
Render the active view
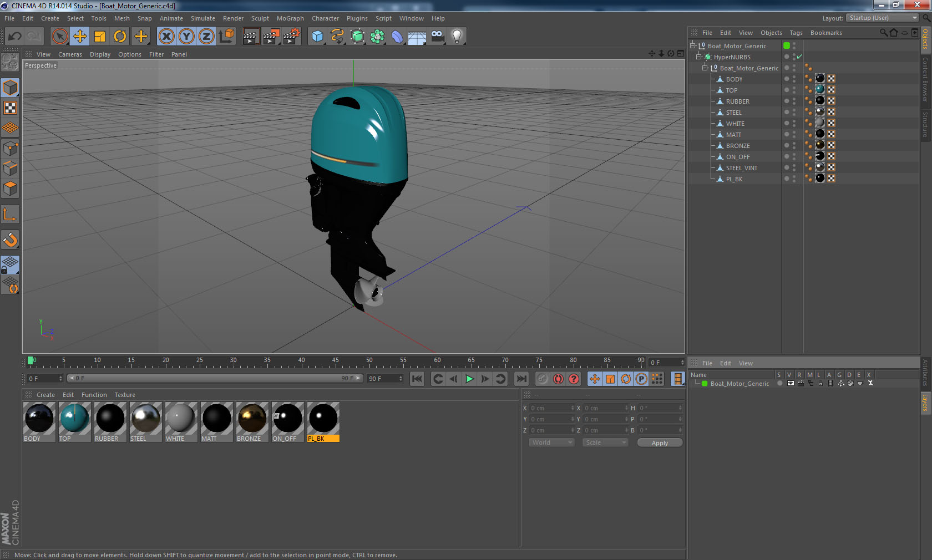[251, 37]
